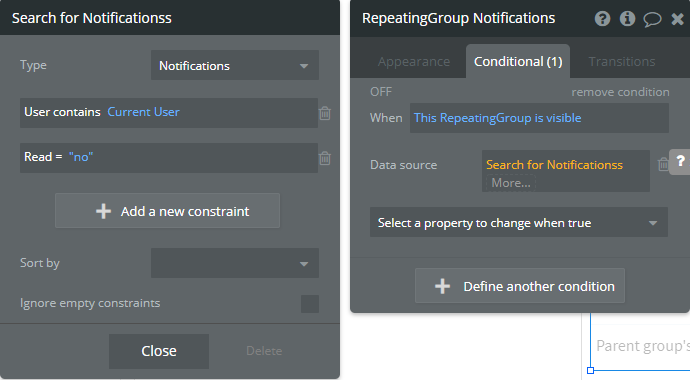Image resolution: width=690 pixels, height=380 pixels.
Task: Delete the User contains Current User constraint
Action: click(x=325, y=113)
